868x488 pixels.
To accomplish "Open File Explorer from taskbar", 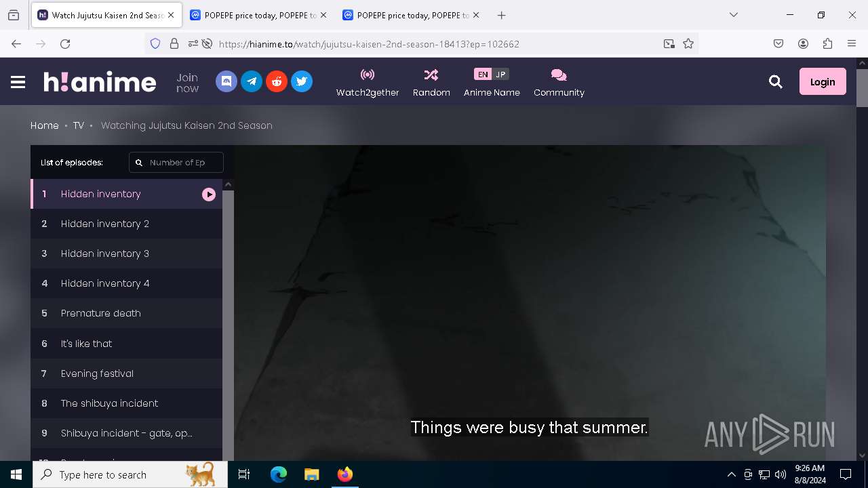I will click(311, 474).
